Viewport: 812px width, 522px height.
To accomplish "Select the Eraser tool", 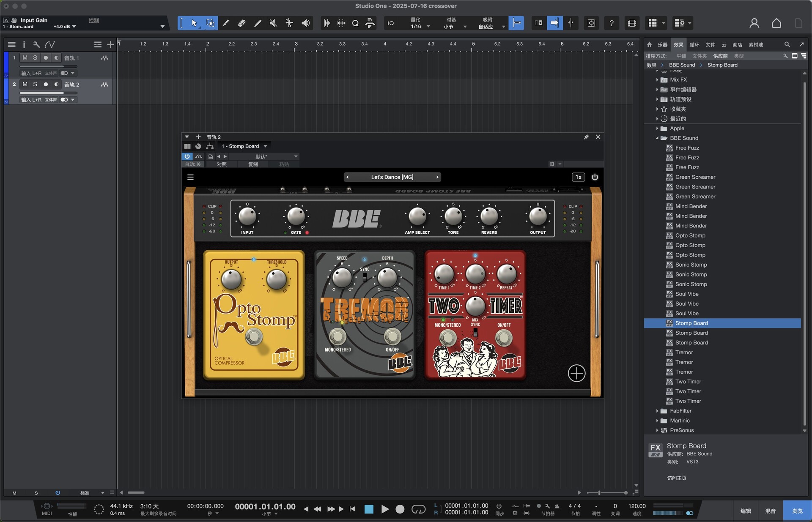I will click(242, 23).
